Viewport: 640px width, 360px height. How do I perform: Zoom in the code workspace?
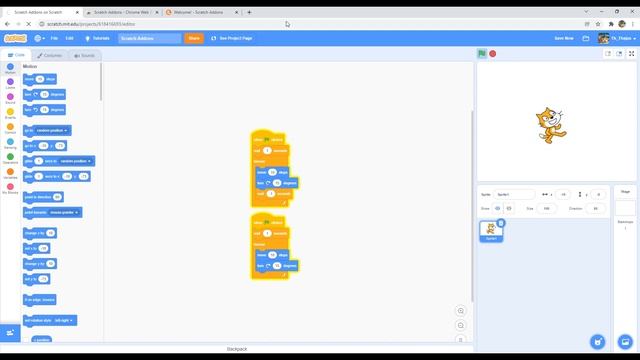[460, 311]
